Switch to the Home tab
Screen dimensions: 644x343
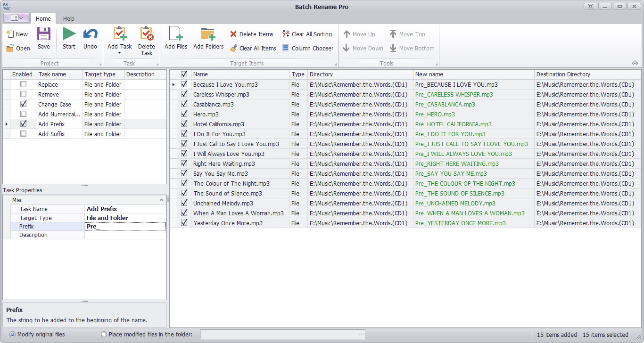coord(43,18)
